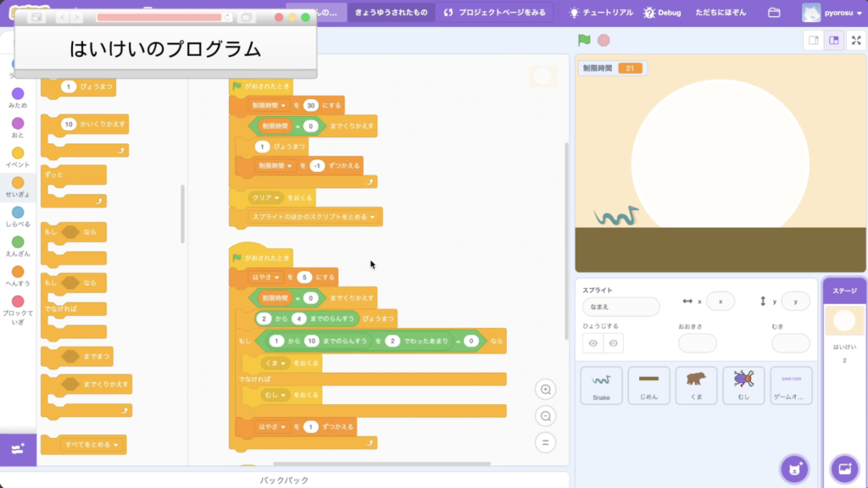Viewport: 868px width, 488px height.
Task: Switch to small stage layout
Action: [814, 40]
